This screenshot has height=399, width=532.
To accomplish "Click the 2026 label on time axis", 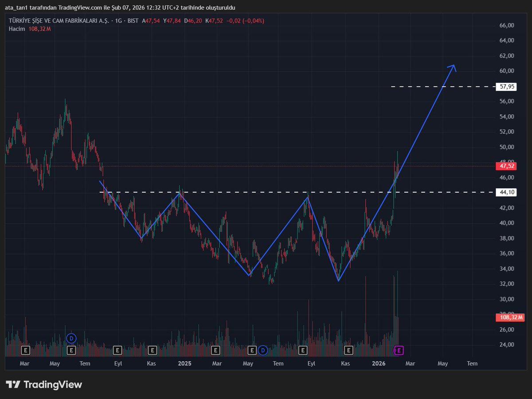I will click(378, 363).
